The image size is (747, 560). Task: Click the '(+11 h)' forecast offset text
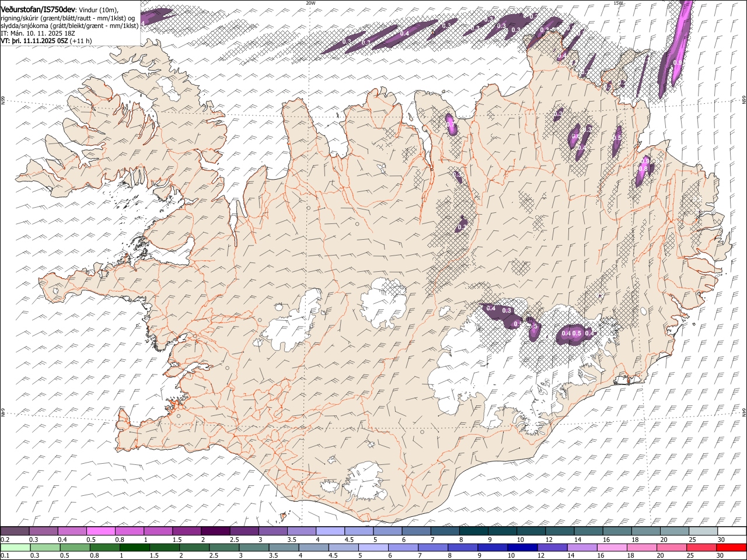[x=81, y=41]
